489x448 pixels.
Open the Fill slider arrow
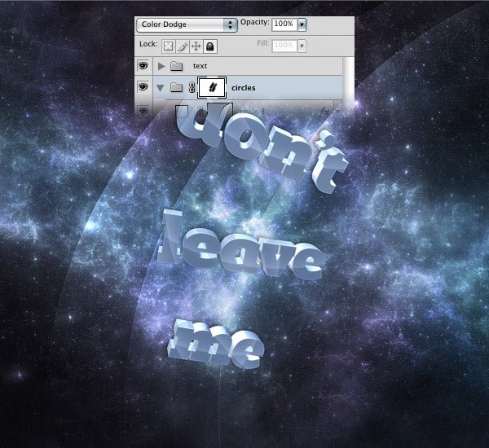point(302,46)
